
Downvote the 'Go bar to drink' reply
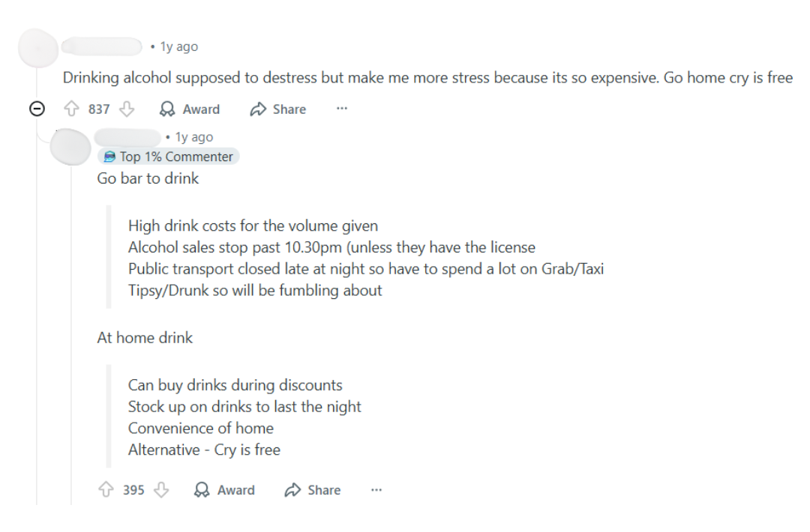[161, 490]
